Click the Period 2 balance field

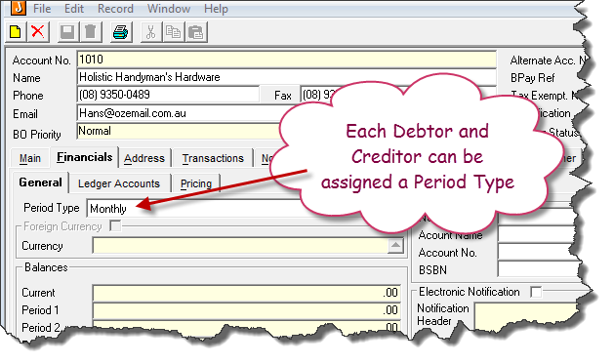click(x=247, y=326)
